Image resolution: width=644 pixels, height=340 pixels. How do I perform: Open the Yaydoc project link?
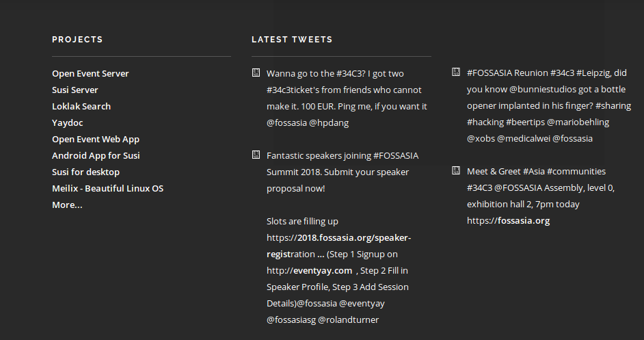point(68,123)
